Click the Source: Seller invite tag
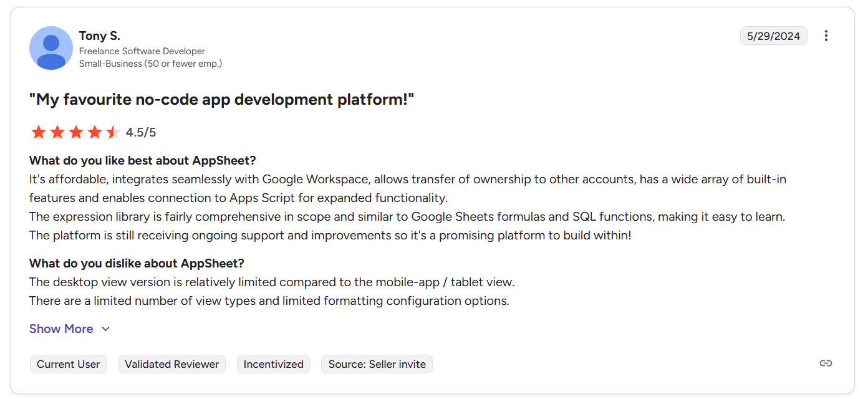868x399 pixels. tap(377, 364)
